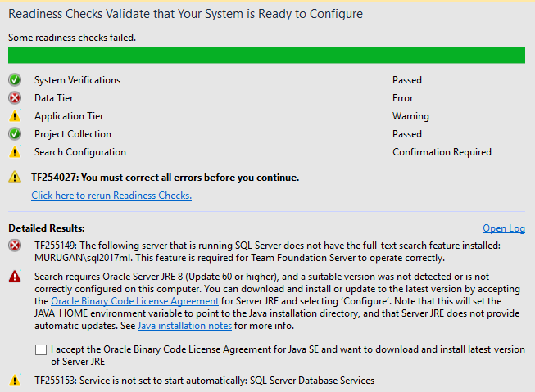Open the Java installation notes link
535x392 pixels.
(x=184, y=326)
